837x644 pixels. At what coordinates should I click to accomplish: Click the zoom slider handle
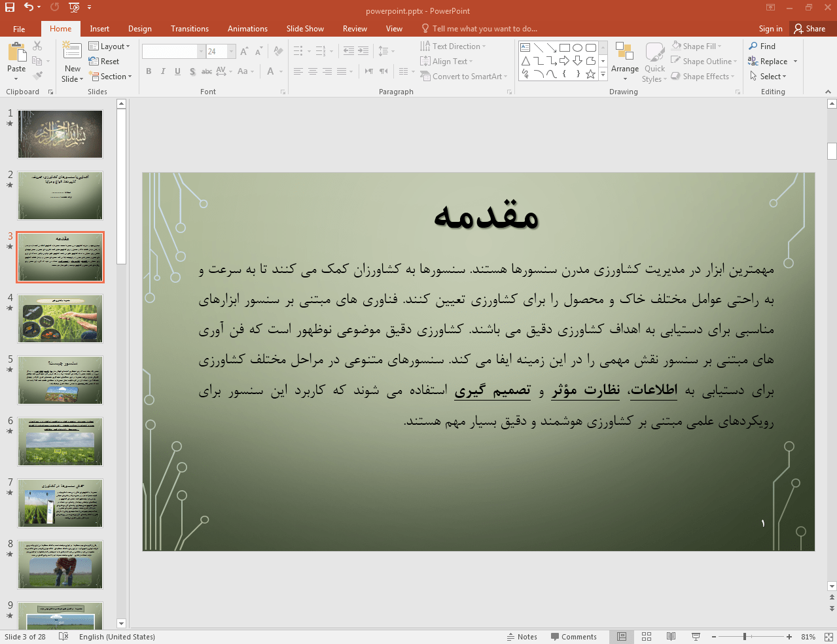[x=745, y=637]
